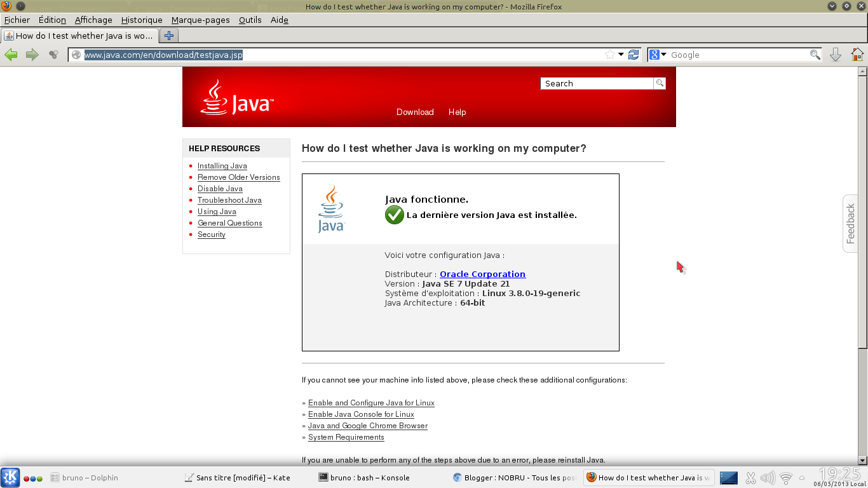The height and width of the screenshot is (488, 868).
Task: Click the magnifier icon in the Java site search box
Action: click(660, 83)
